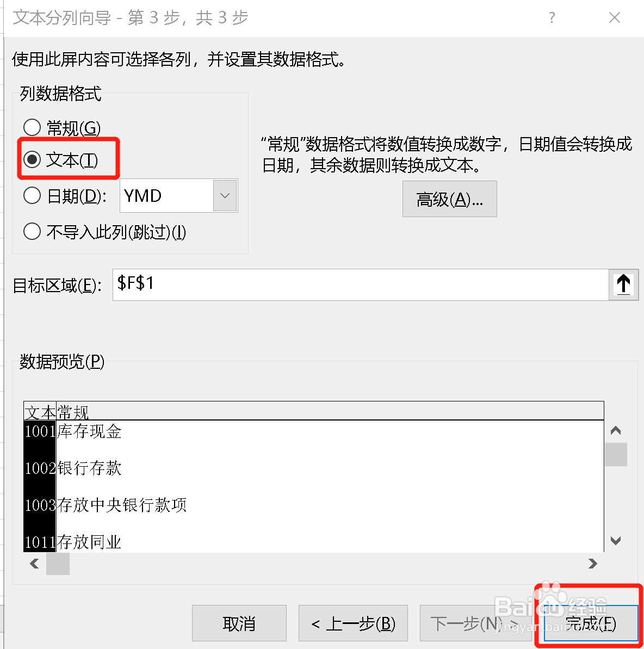Viewport: 644px width, 649px height.
Task: Click preview scroll left arrow
Action: [x=34, y=564]
